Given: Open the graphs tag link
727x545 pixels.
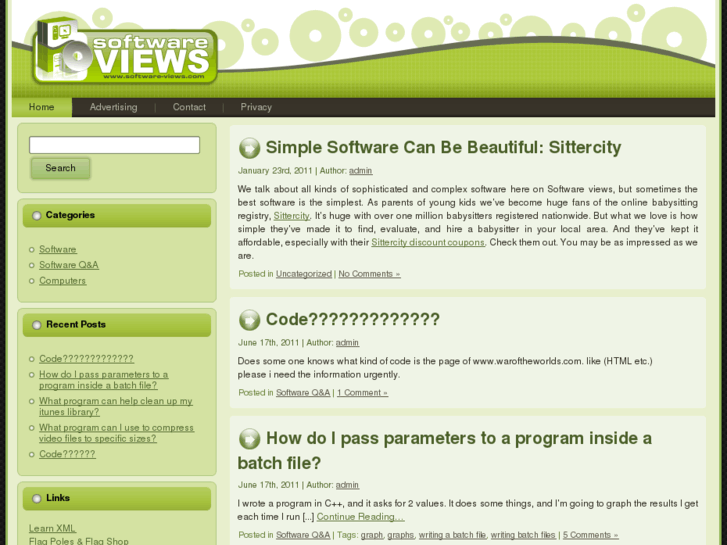Looking at the screenshot, I should point(401,535).
